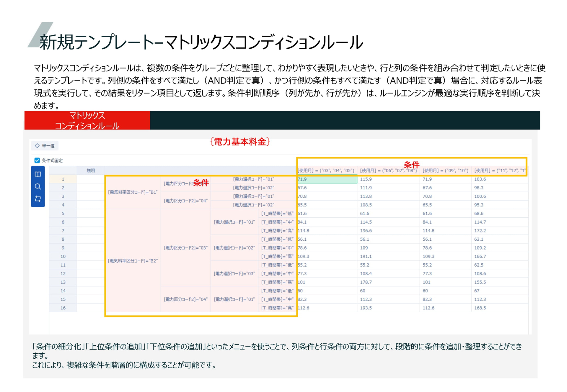Click the 114.5 value cell
This screenshot has height=392, width=567.
click(x=388, y=222)
